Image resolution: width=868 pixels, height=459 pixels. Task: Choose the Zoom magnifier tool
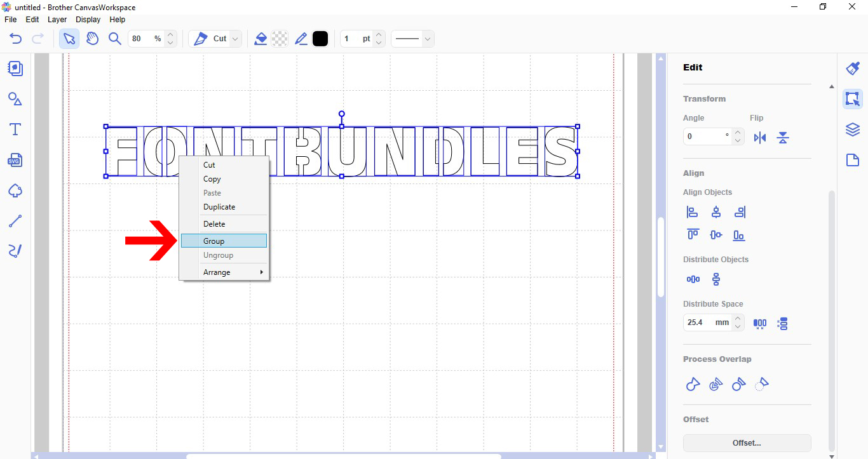(x=114, y=39)
